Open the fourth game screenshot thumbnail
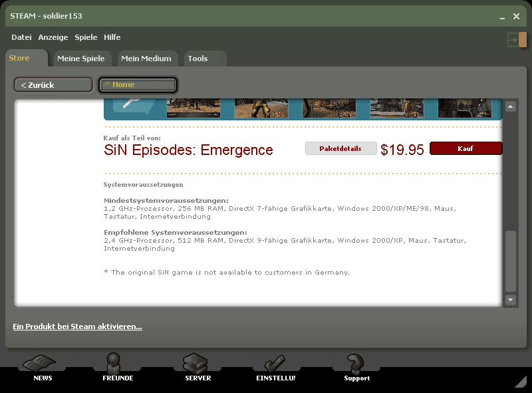The image size is (532, 393). click(397, 108)
